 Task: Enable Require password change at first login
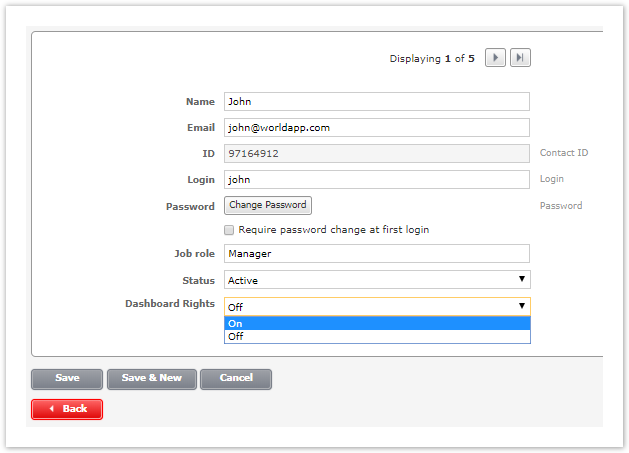click(229, 230)
